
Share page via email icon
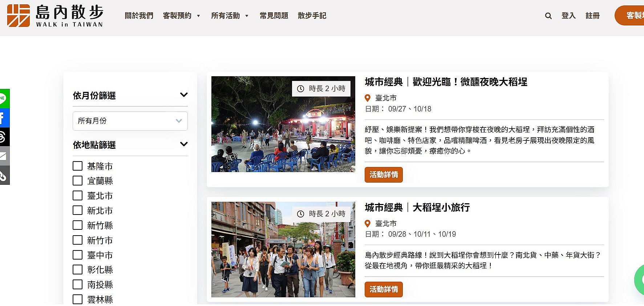[x=4, y=156]
